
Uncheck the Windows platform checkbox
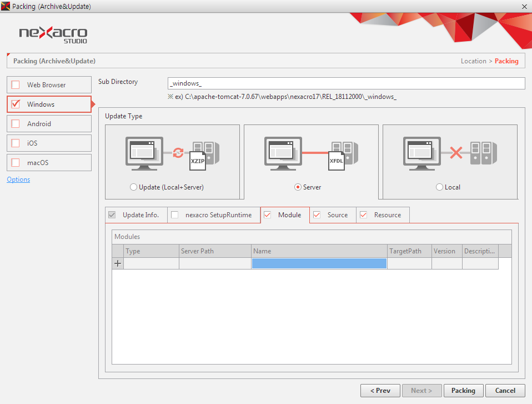coord(16,104)
